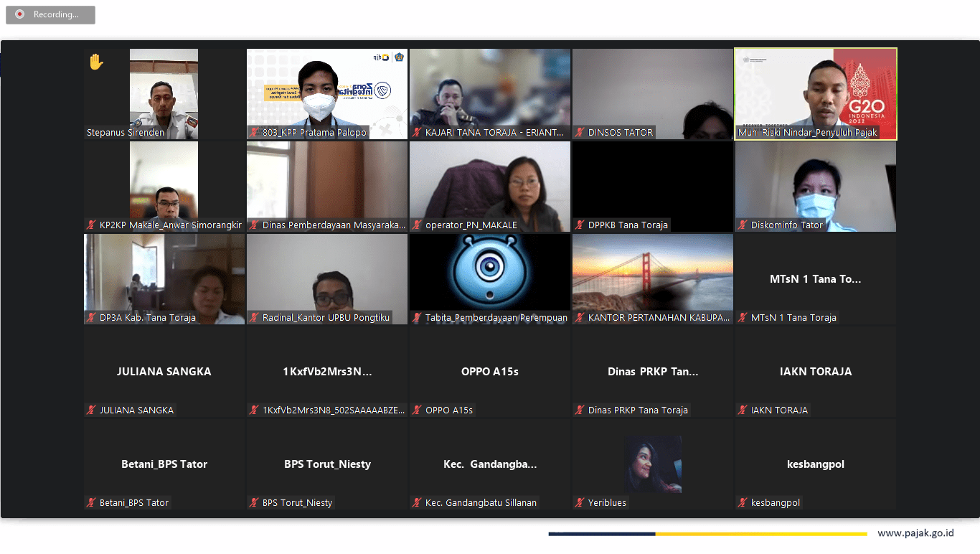This screenshot has height=554, width=980.
Task: Click the Recording... status button
Action: coord(50,14)
